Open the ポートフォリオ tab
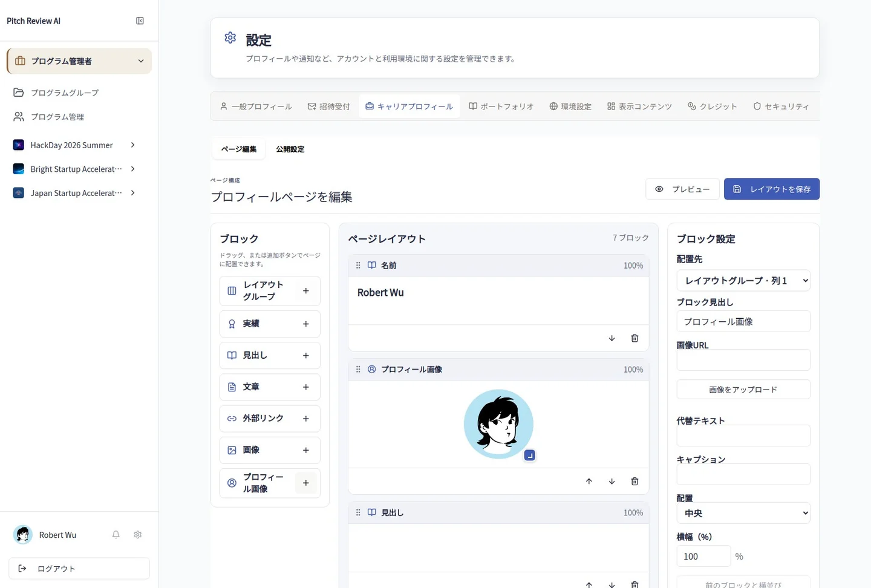This screenshot has height=588, width=871. (501, 106)
